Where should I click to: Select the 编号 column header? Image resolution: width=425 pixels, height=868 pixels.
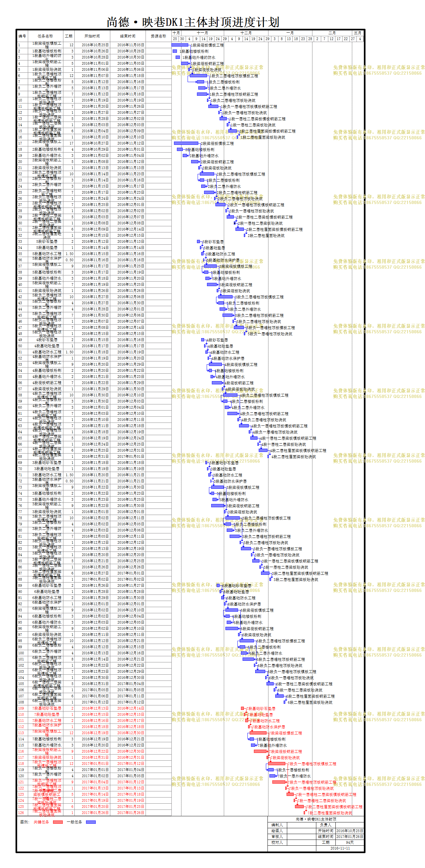[x=22, y=36]
